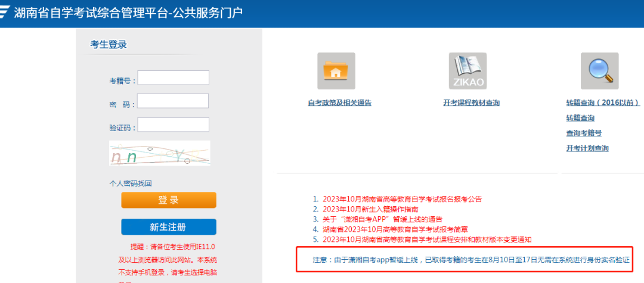This screenshot has width=644, height=283.
Task: Focus the 密码 password field
Action: [x=173, y=101]
